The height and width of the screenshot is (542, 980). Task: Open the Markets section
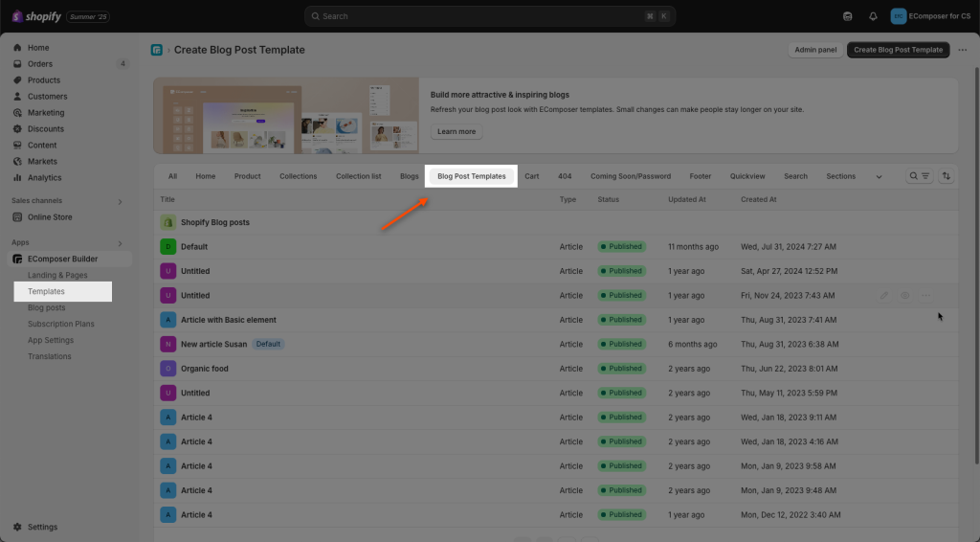(42, 161)
